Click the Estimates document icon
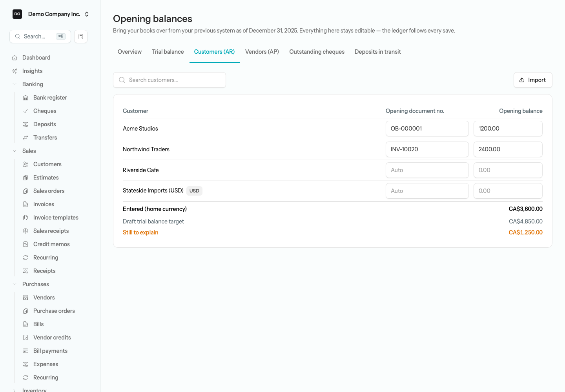 pyautogui.click(x=26, y=178)
